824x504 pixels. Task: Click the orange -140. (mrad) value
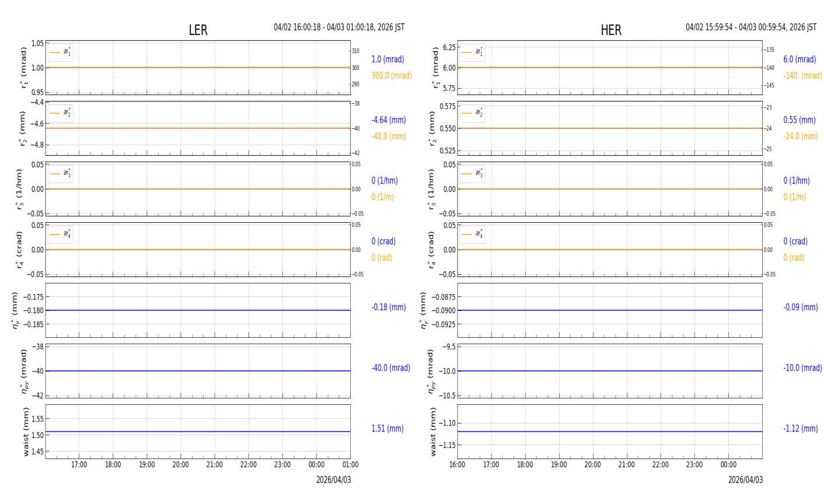(x=802, y=76)
